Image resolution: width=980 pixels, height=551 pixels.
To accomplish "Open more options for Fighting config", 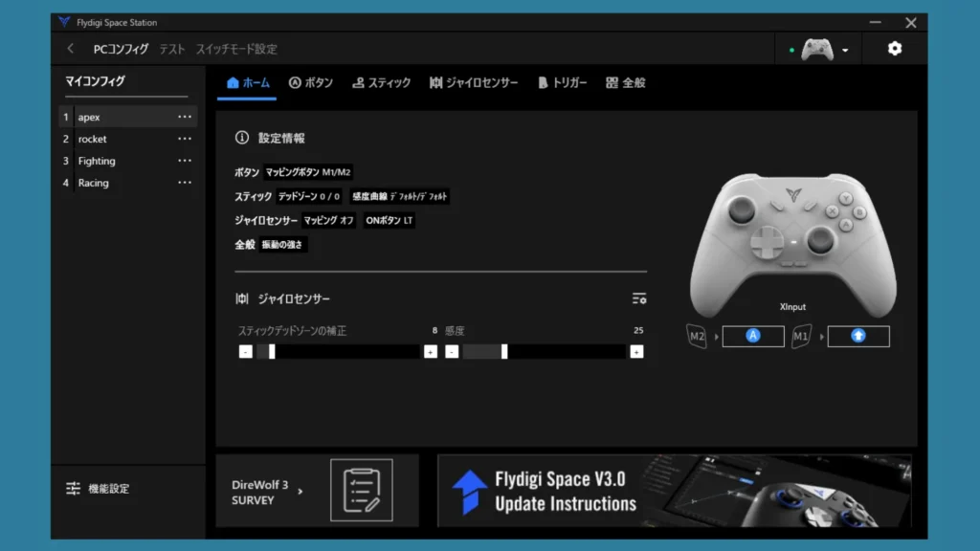I will (185, 161).
